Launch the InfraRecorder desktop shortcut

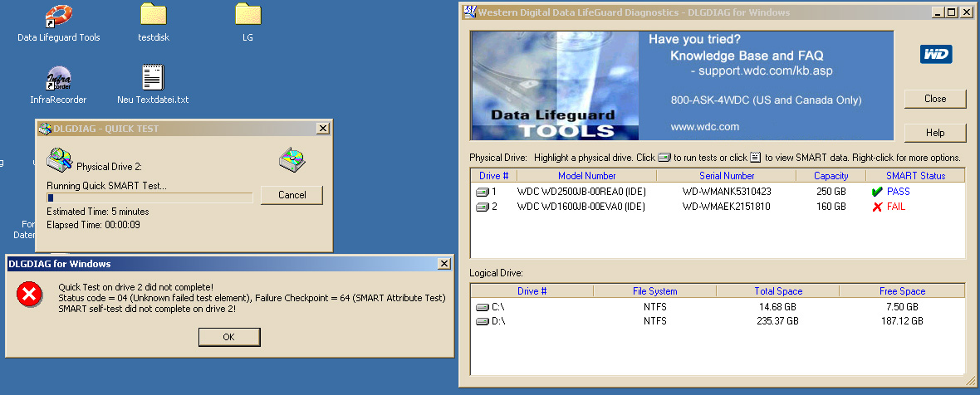coord(59,77)
